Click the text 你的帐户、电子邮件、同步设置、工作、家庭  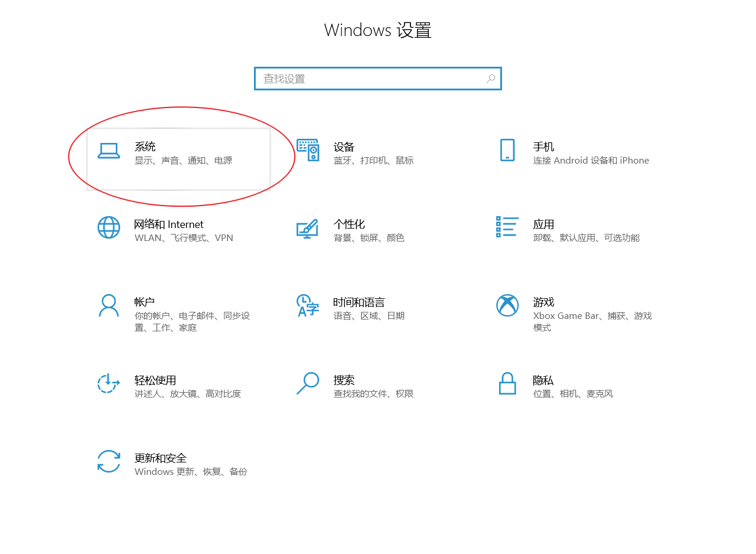tap(193, 322)
